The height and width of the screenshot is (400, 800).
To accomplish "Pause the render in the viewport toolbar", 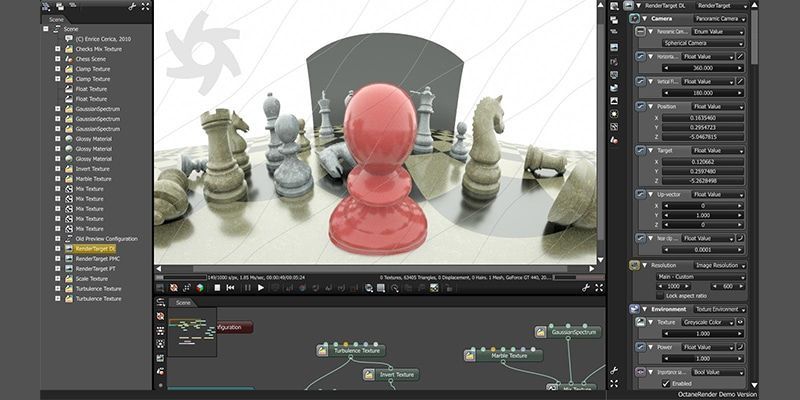I will coord(246,288).
